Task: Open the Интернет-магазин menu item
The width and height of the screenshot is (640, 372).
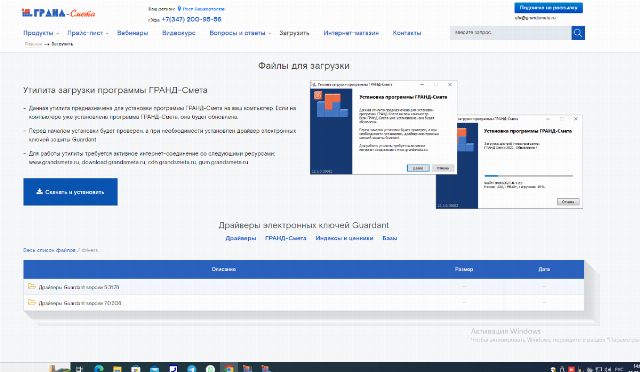Action: 351,33
